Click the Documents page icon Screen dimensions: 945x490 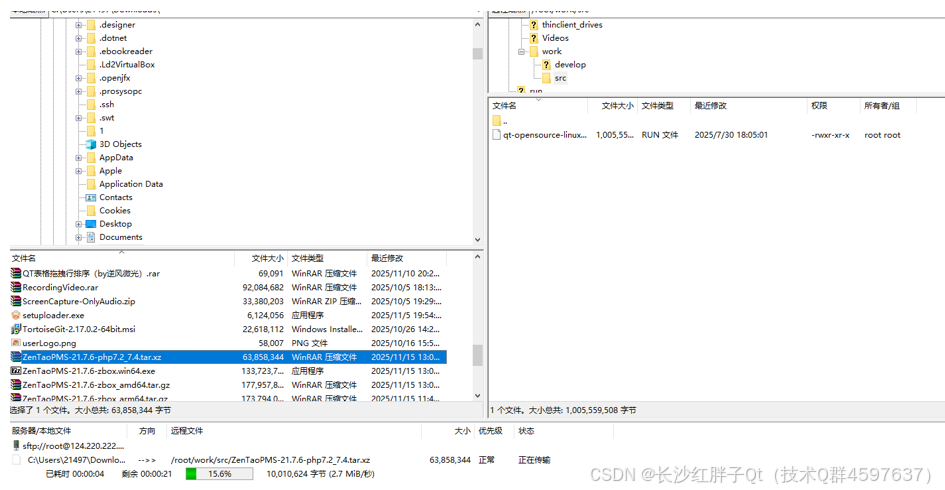point(91,237)
